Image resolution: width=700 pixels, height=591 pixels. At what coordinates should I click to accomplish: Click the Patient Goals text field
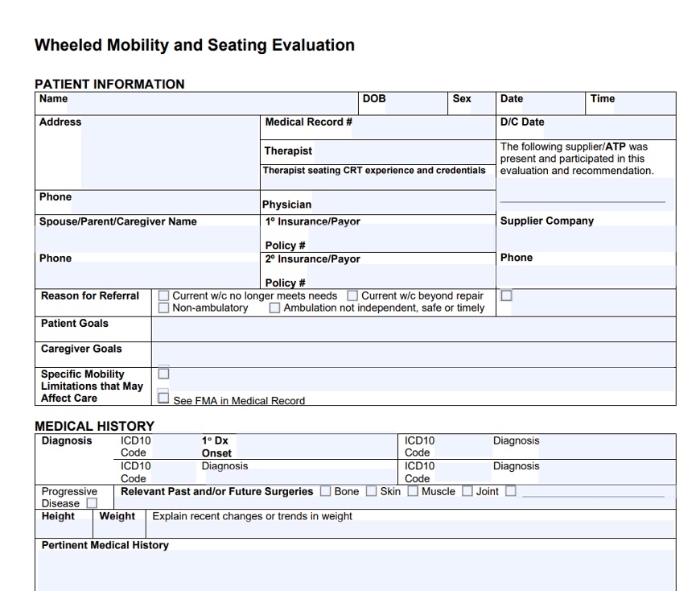[x=414, y=329]
